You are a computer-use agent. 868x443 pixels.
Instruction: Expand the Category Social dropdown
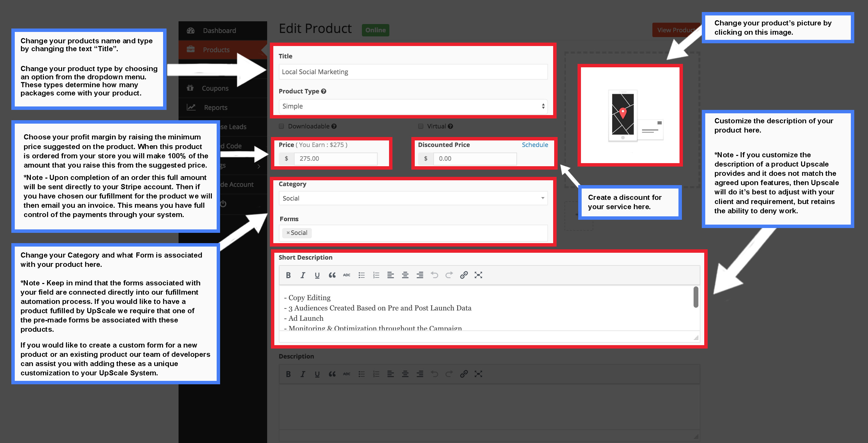pos(413,198)
